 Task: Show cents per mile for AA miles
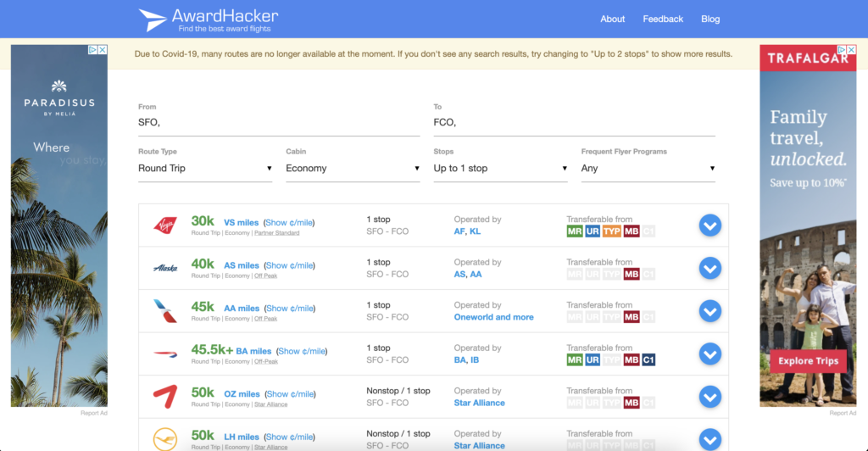tap(290, 309)
